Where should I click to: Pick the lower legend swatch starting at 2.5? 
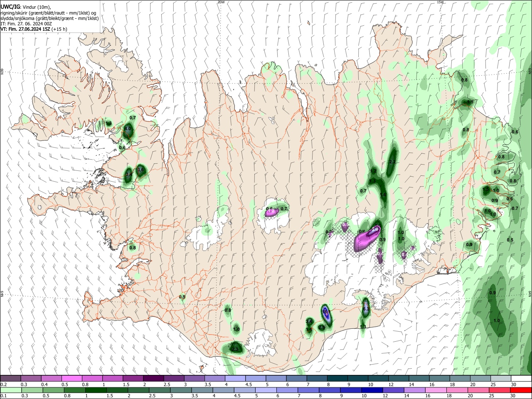point(160,390)
